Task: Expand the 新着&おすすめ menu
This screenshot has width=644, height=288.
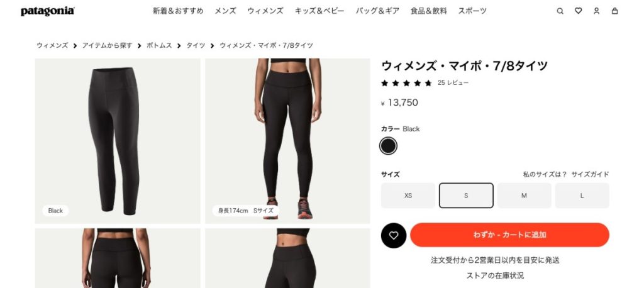Action: (x=178, y=11)
